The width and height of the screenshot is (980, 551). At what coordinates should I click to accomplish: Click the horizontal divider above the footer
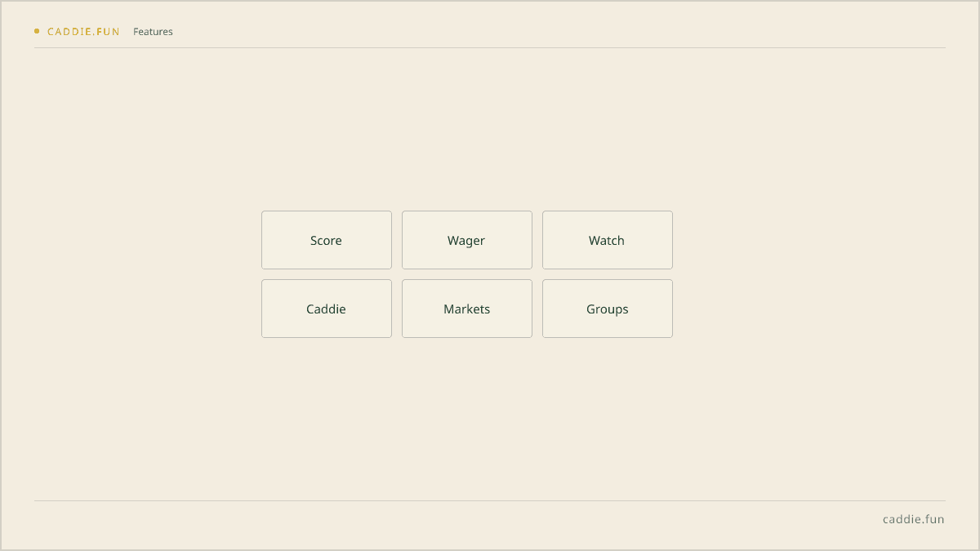[x=490, y=500]
